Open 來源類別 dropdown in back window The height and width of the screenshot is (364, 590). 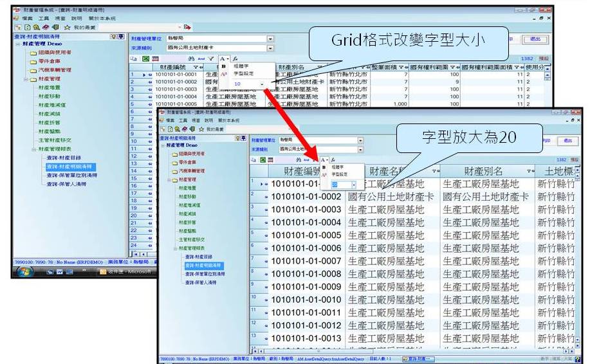point(270,48)
